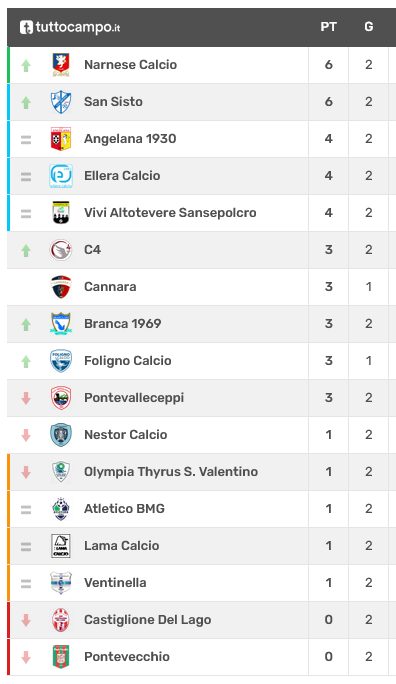Open Narnese Calcio team crest
The height and width of the screenshot is (684, 396).
tap(61, 65)
